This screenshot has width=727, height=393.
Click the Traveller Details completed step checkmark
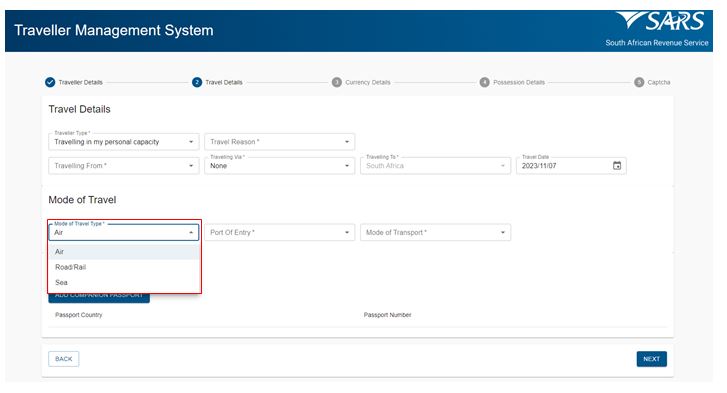tap(50, 82)
